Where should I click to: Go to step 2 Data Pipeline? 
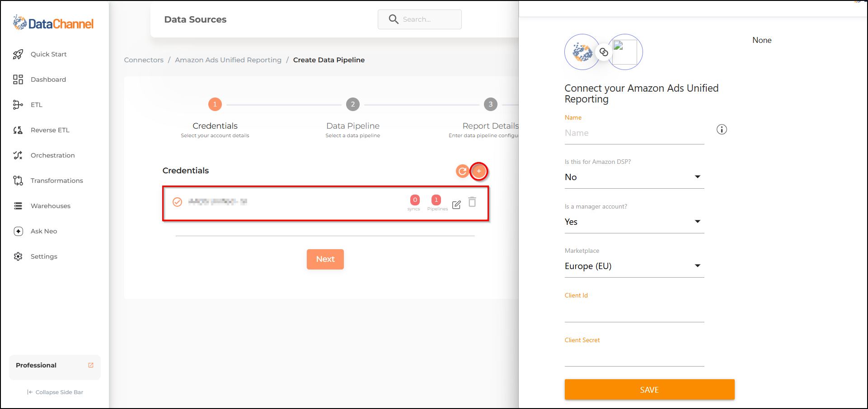tap(353, 104)
